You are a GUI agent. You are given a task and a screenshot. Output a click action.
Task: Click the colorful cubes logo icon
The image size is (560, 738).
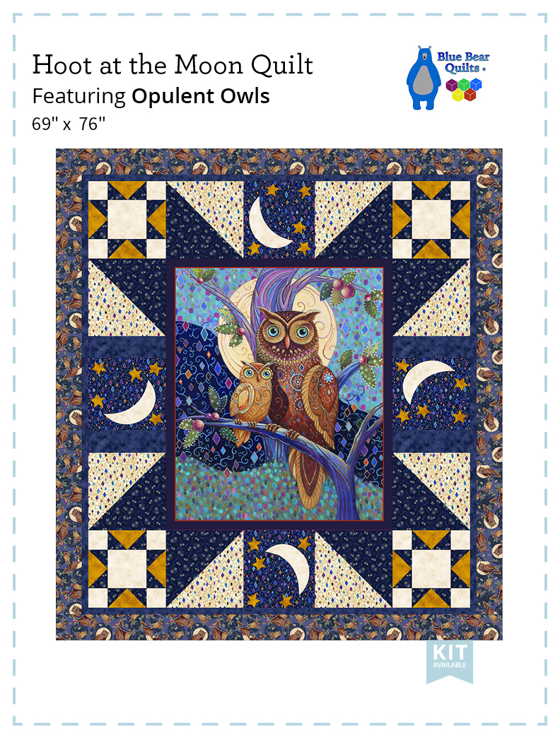click(x=464, y=90)
